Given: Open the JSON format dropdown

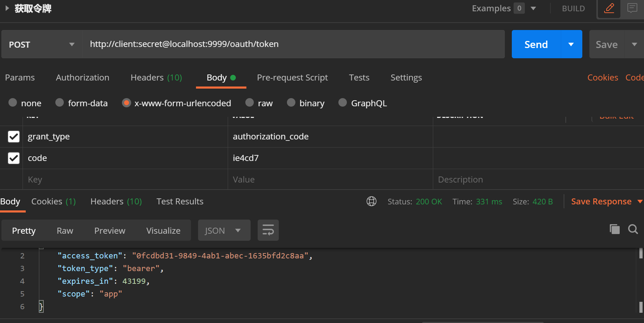Looking at the screenshot, I should (x=224, y=231).
